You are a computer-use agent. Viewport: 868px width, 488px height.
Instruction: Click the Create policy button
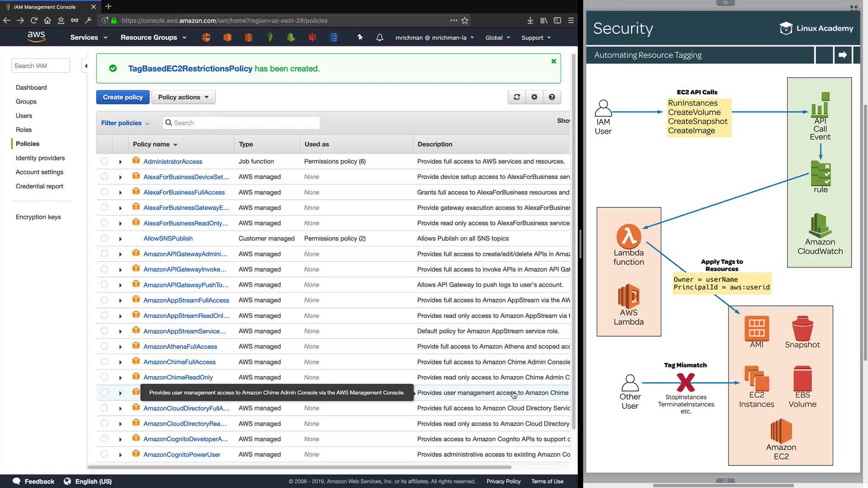point(123,97)
